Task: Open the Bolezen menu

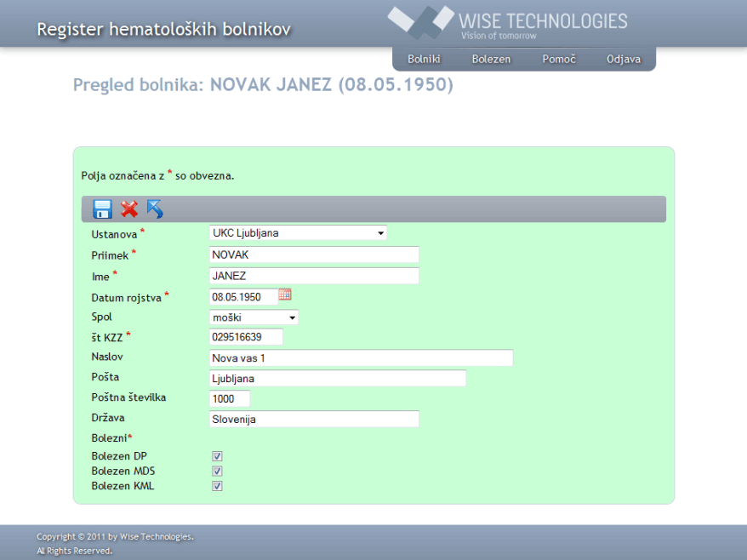Action: click(491, 59)
